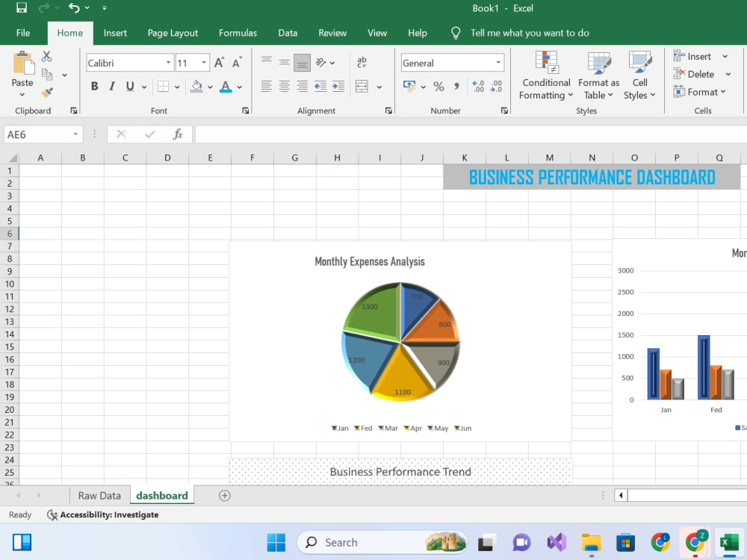Switch to the Page Layout tab
This screenshot has height=560, width=747.
pyautogui.click(x=173, y=33)
